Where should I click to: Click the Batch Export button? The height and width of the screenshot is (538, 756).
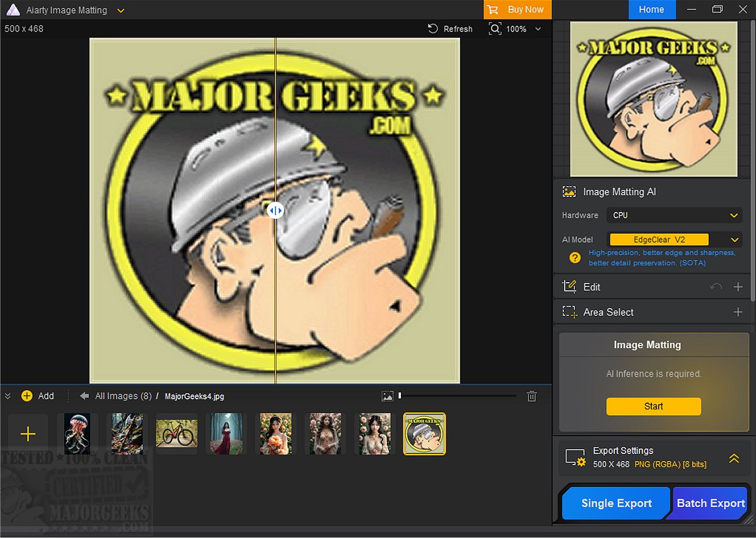[710, 503]
